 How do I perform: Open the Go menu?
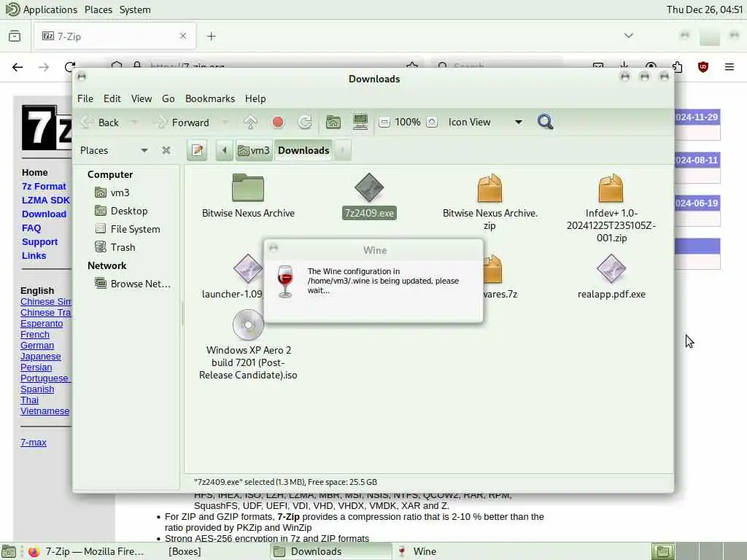pyautogui.click(x=169, y=98)
